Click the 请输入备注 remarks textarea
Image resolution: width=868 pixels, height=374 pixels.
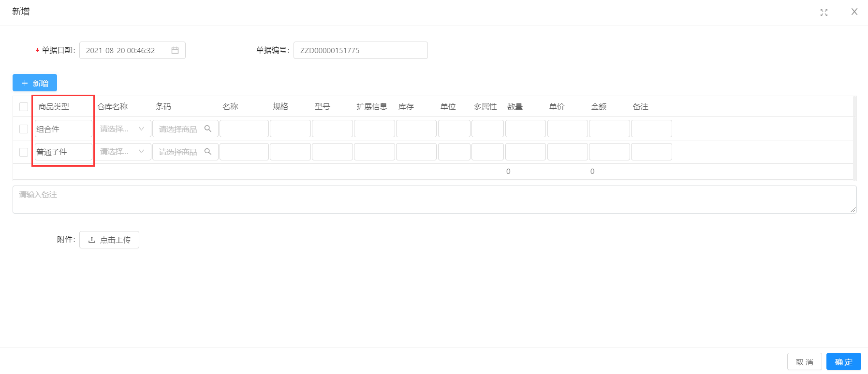[435, 200]
